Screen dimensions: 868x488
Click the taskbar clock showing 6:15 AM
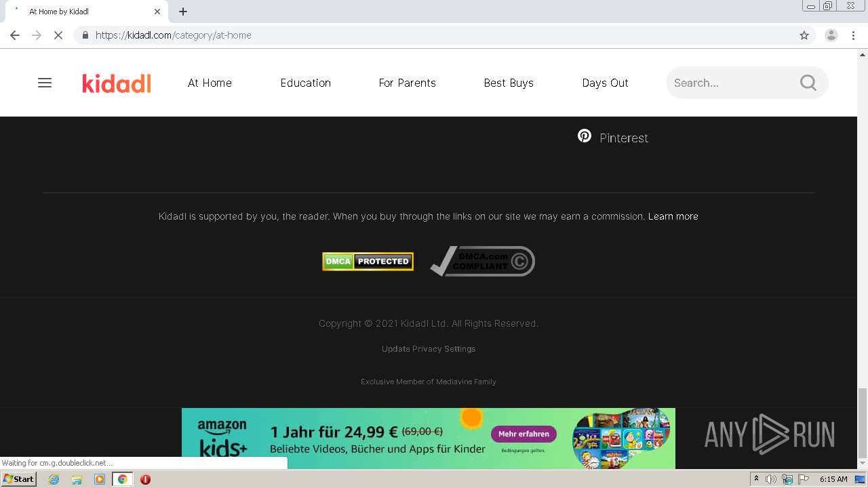click(833, 479)
